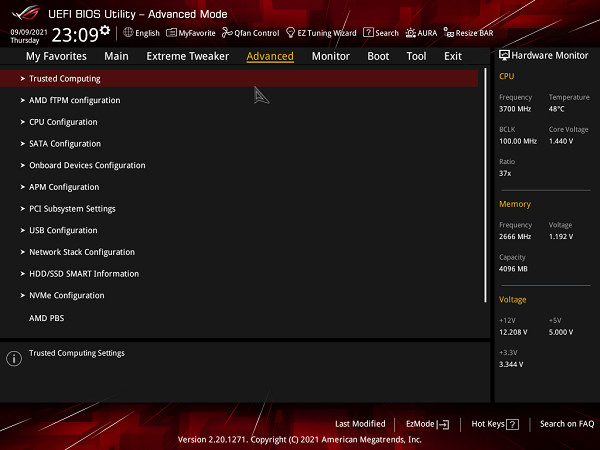Open the Trusted Computing menu entry

(x=239, y=78)
